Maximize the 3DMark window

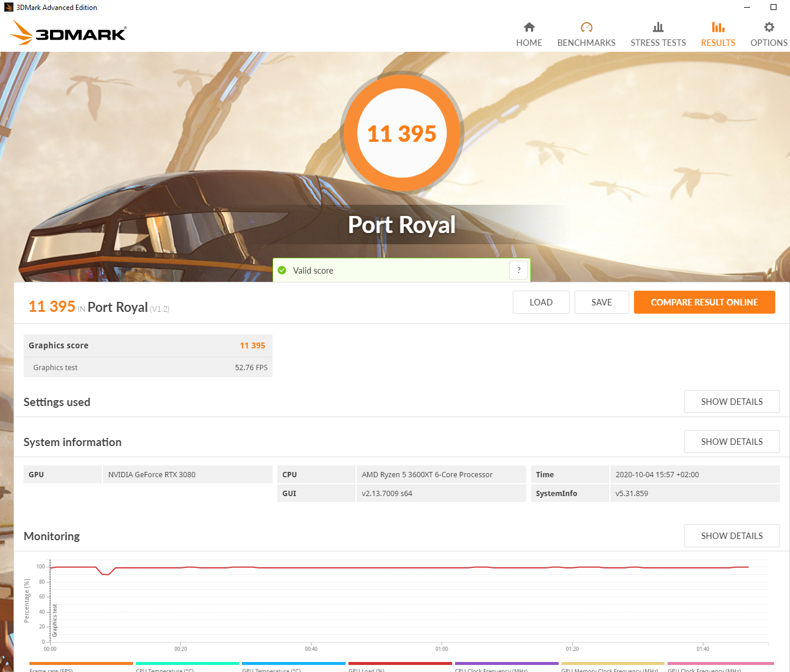click(x=774, y=7)
